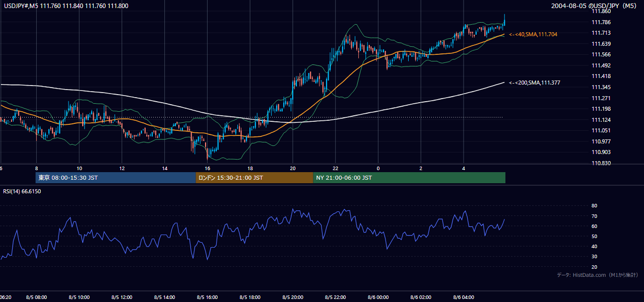
Task: Click the 8/5 10:00 bottom time label
Action: tap(79, 297)
